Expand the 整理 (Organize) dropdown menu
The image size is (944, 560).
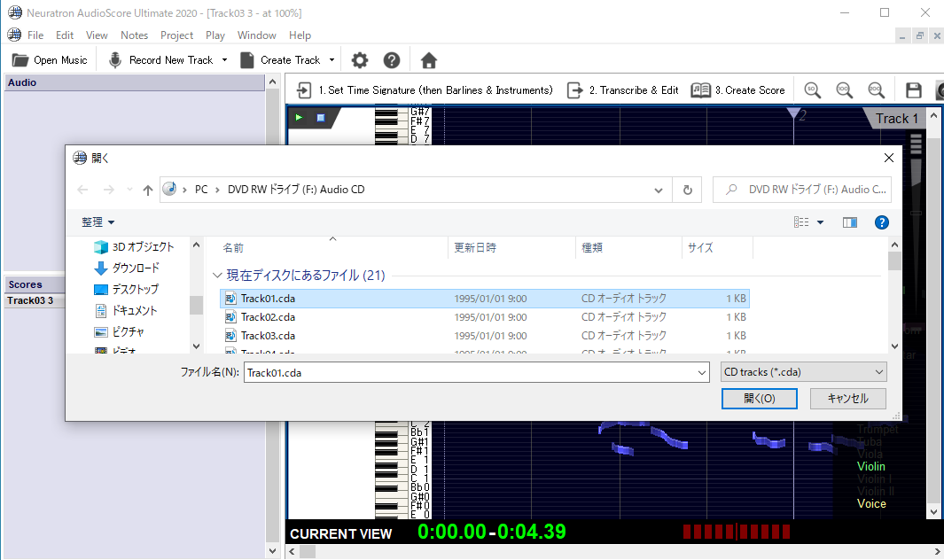[x=91, y=222]
